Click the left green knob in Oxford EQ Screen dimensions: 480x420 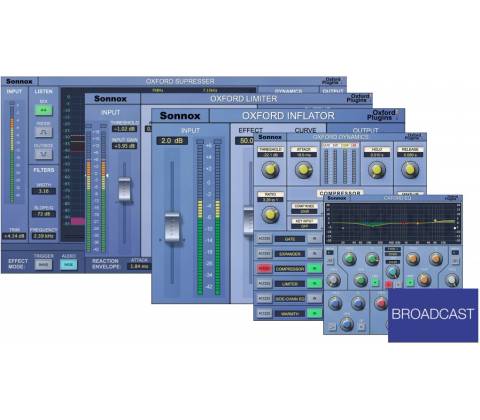349,259
